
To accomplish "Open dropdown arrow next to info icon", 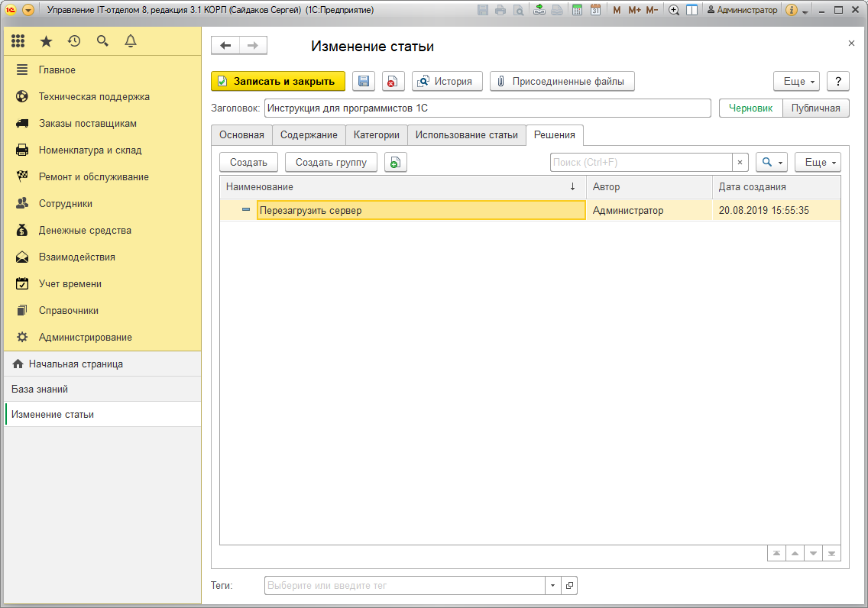I will pyautogui.click(x=805, y=11).
